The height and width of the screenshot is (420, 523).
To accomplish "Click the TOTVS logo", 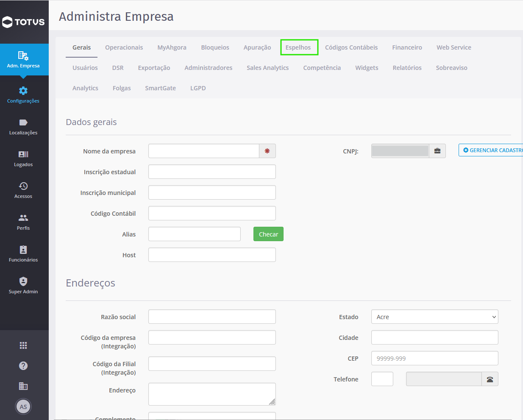I will pyautogui.click(x=23, y=22).
